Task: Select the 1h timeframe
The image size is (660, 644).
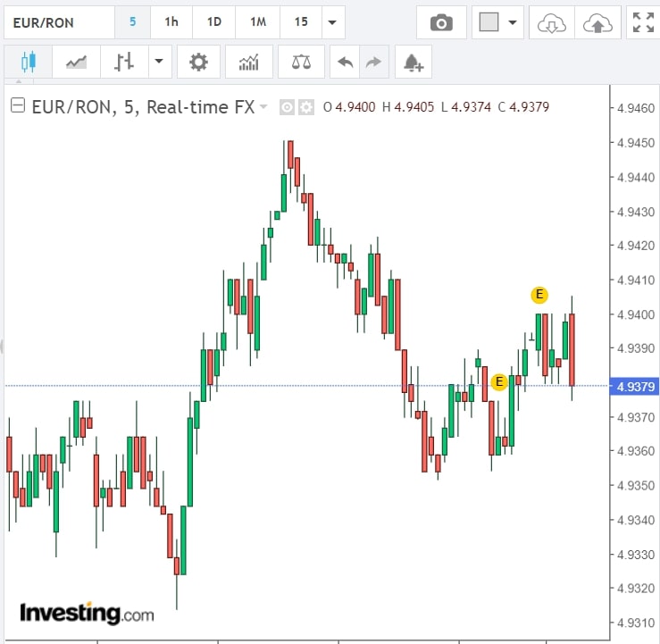Action: click(x=171, y=22)
